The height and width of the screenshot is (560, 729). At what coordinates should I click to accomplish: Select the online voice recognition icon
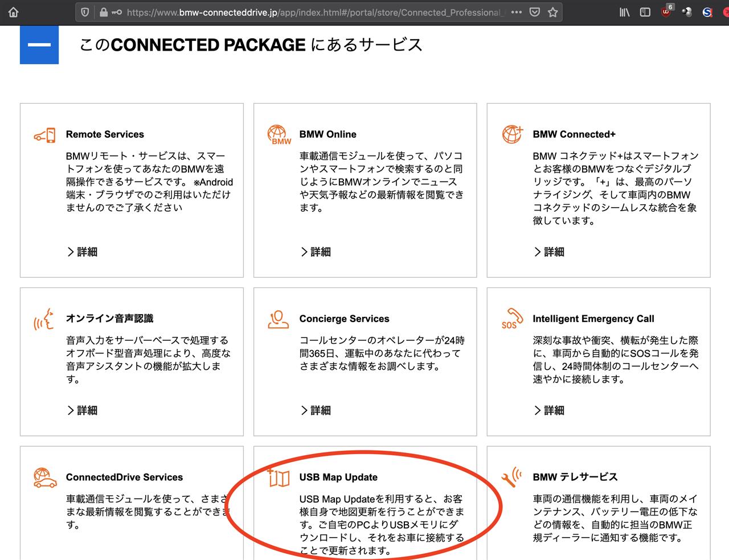click(44, 319)
